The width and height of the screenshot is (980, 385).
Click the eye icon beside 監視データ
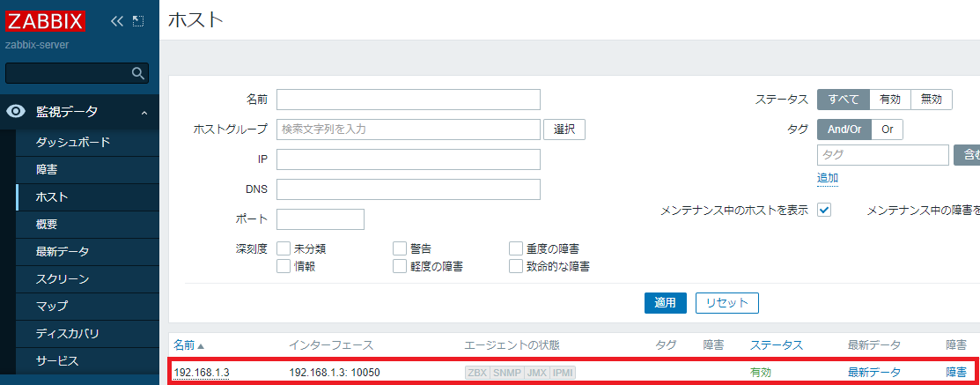click(x=15, y=112)
